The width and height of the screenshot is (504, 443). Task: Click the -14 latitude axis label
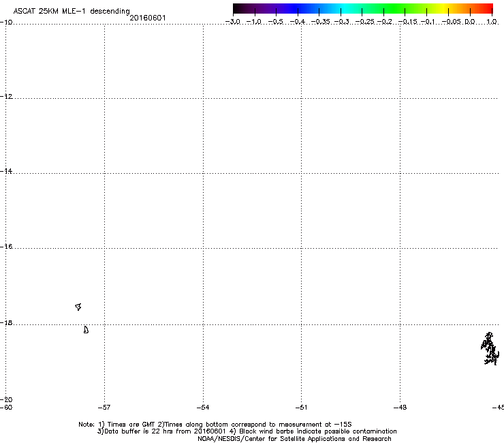tap(6, 171)
